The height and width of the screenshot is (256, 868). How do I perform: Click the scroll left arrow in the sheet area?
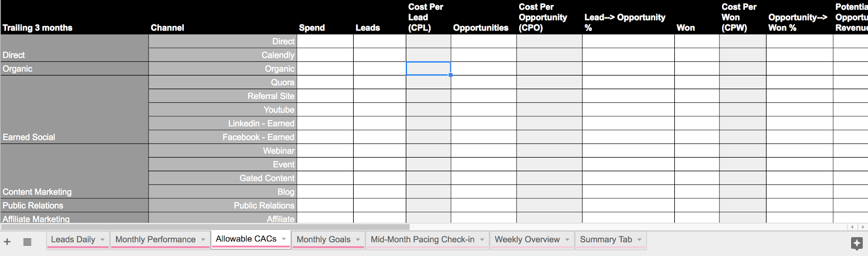(x=852, y=227)
